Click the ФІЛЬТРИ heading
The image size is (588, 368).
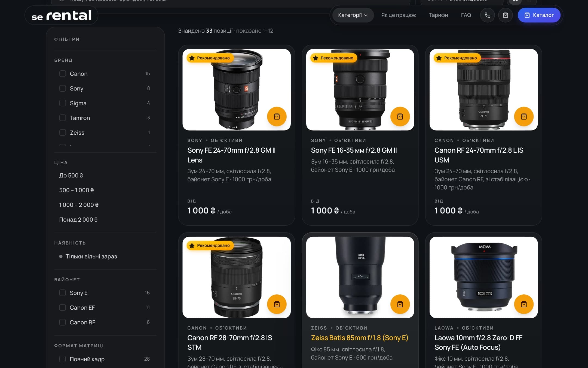(x=67, y=39)
